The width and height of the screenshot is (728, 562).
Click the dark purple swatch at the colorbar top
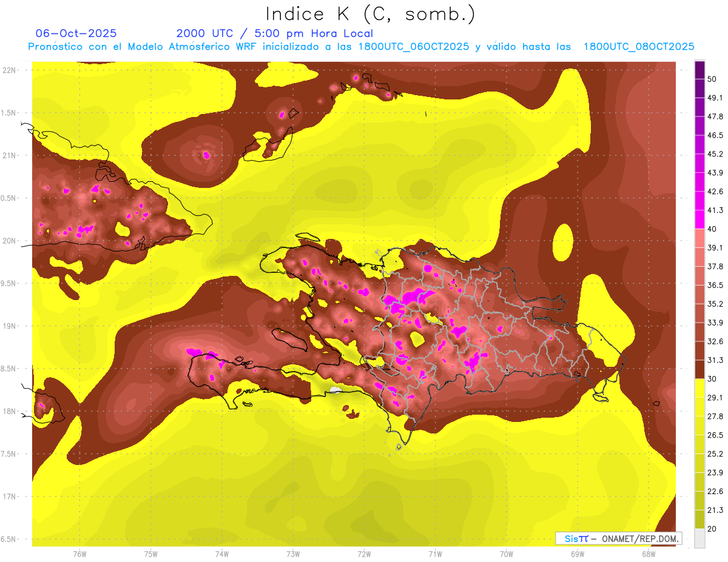[x=699, y=70]
